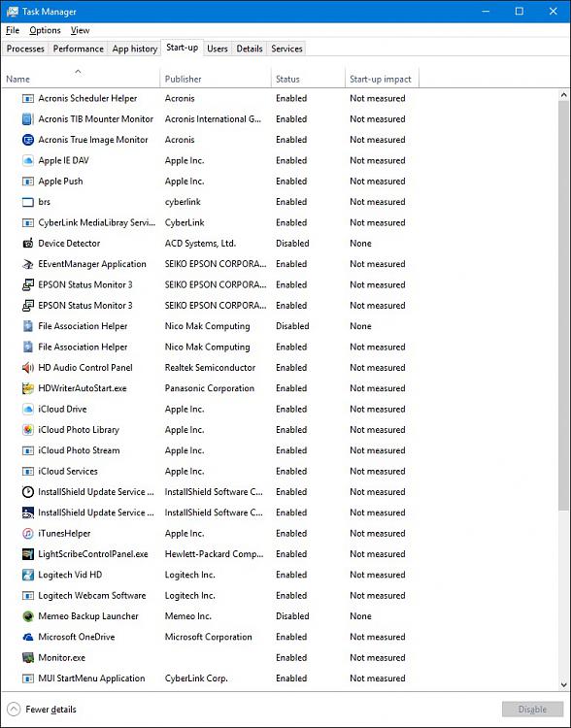Screen dimensions: 571x728
Task: Click the iCloud Photo Library icon
Action: click(x=28, y=430)
